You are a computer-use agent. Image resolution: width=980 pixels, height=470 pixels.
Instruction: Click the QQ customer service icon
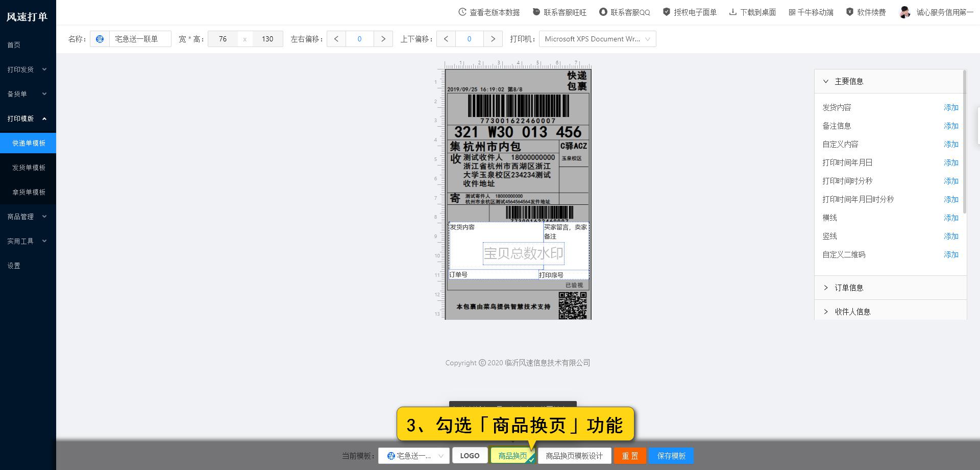(603, 12)
